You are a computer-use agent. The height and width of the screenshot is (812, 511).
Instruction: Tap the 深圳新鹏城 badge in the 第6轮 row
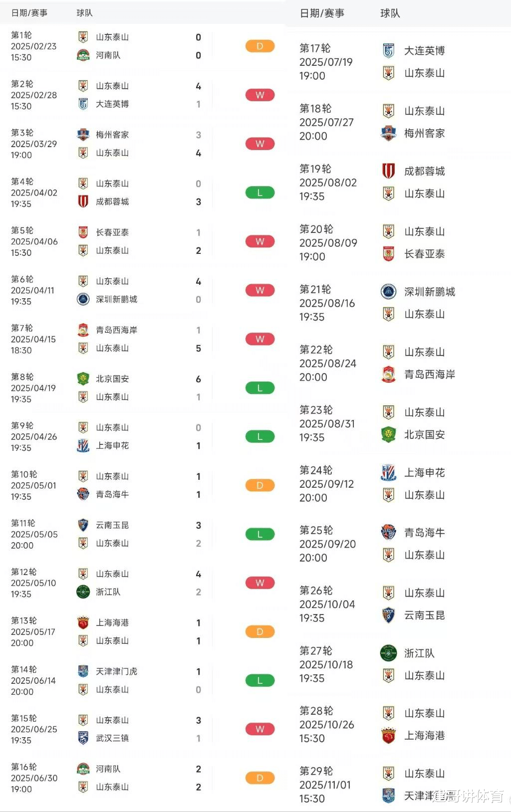tap(83, 299)
